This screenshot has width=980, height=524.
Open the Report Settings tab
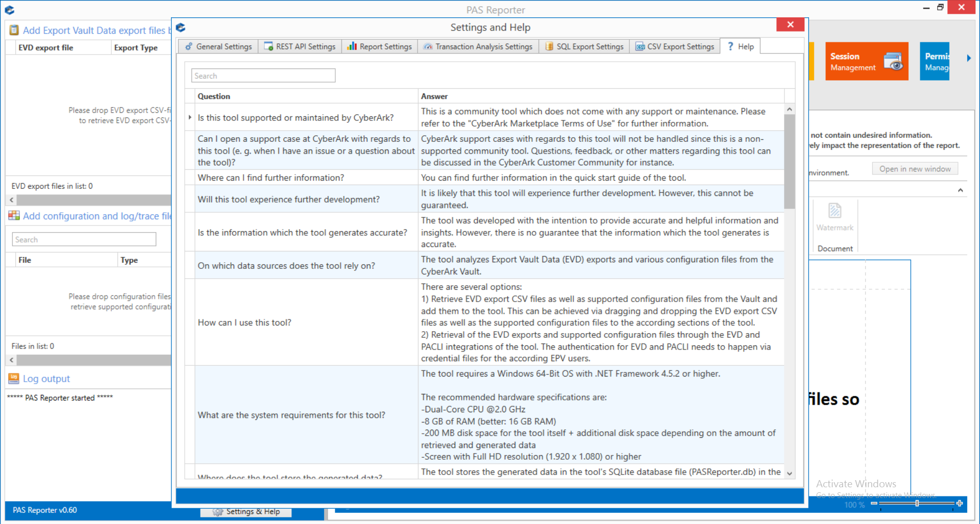(x=379, y=46)
